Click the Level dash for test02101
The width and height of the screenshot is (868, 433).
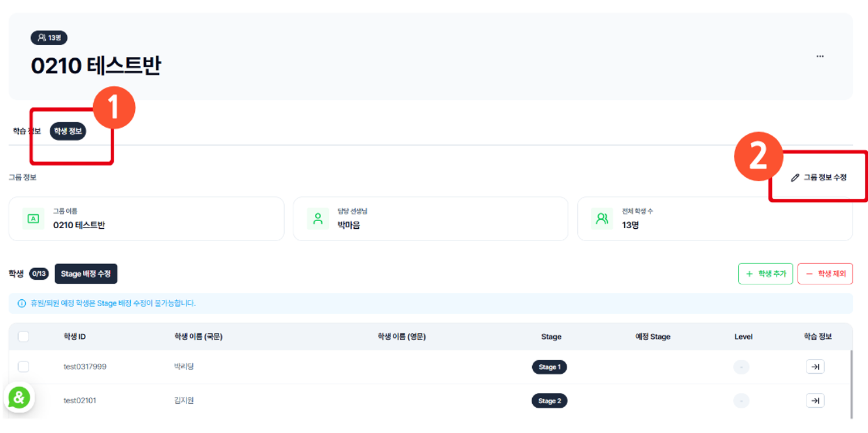[741, 401]
